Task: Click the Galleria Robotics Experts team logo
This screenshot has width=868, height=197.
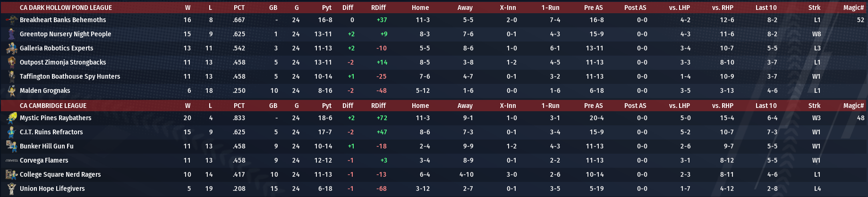Action: [11, 48]
